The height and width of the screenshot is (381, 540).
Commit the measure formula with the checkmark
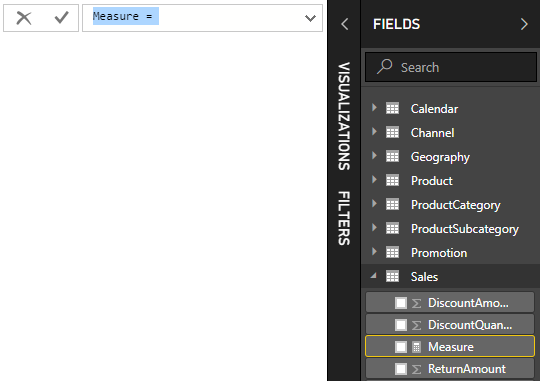pyautogui.click(x=62, y=18)
